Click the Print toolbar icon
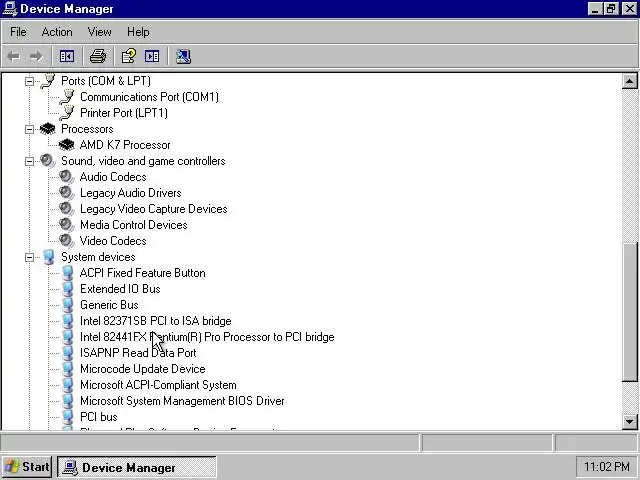This screenshot has height=480, width=640. [98, 56]
